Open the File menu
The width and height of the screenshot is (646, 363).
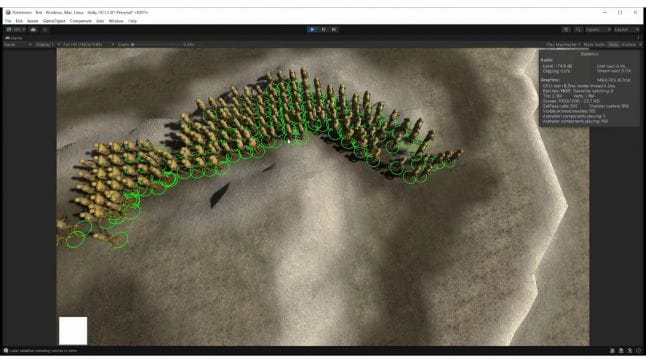coord(8,21)
